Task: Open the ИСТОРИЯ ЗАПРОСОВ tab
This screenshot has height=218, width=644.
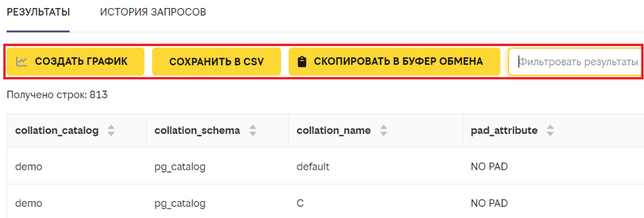Action: pos(153,12)
